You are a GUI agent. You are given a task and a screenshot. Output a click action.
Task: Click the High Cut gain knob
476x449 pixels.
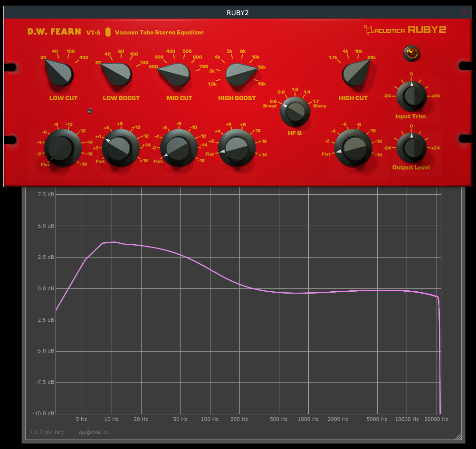tap(353, 148)
